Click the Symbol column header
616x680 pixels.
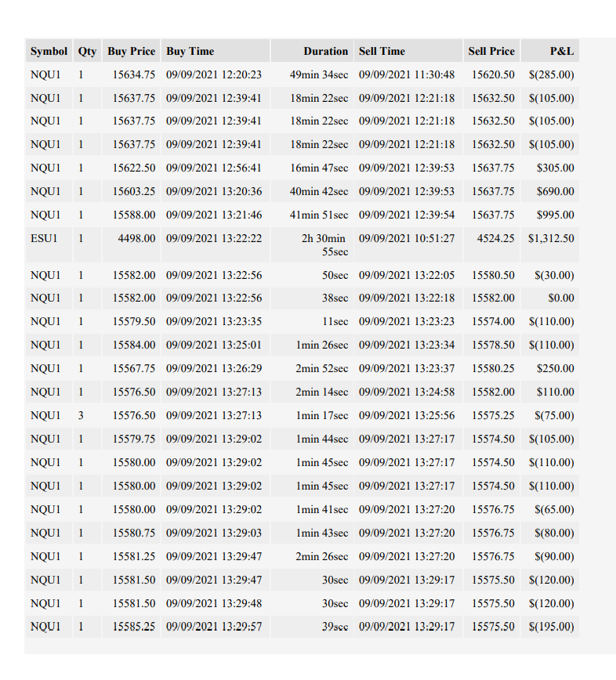pos(49,51)
